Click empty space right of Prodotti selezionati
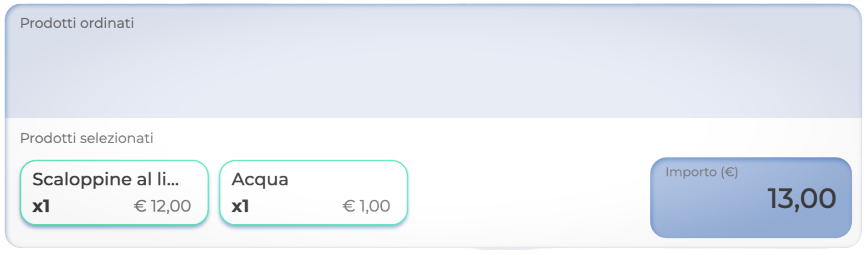Image resolution: width=868 pixels, height=255 pixels. (412, 138)
